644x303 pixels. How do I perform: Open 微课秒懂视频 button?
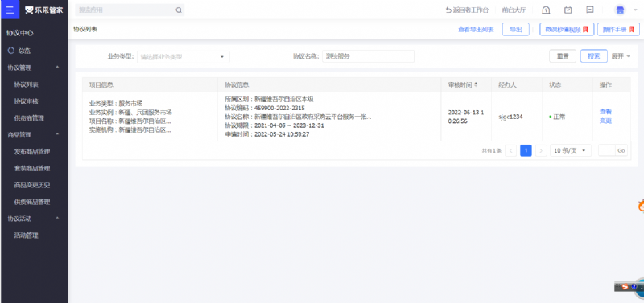pyautogui.click(x=567, y=30)
